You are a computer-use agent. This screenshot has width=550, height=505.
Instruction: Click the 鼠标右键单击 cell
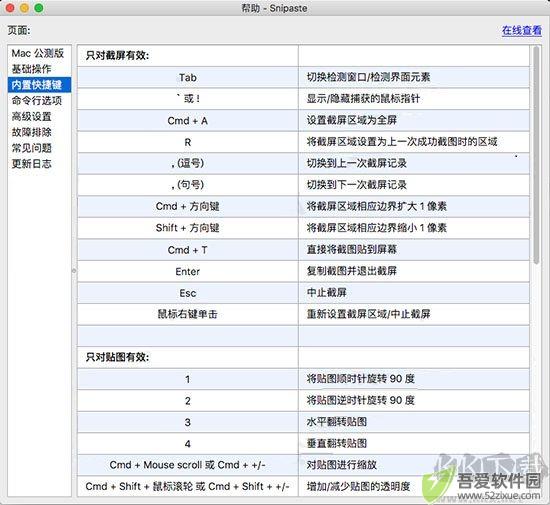point(188,315)
